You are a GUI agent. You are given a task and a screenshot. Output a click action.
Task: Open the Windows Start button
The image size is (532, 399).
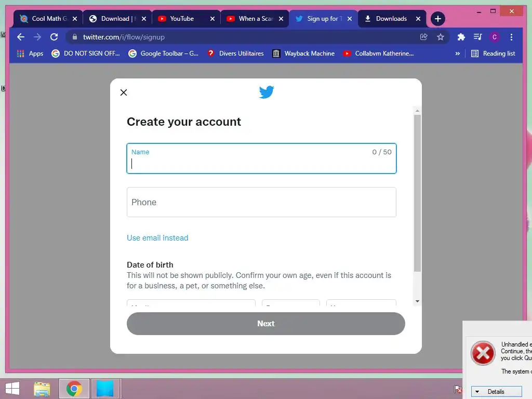point(12,389)
